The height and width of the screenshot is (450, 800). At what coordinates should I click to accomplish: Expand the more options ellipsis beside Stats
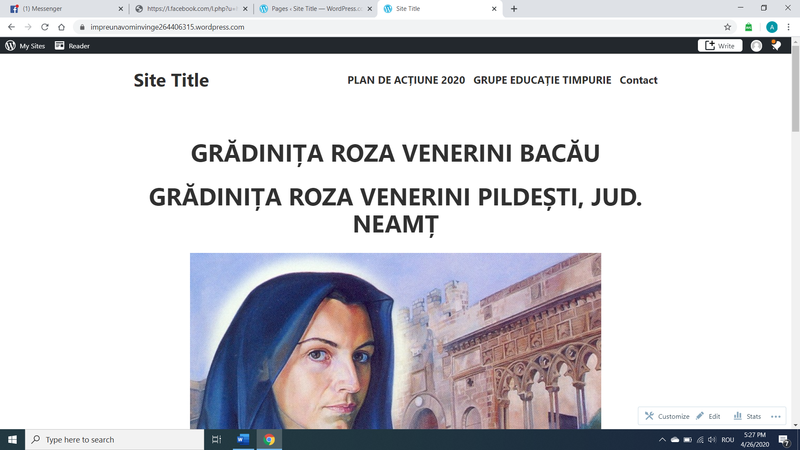(x=776, y=416)
